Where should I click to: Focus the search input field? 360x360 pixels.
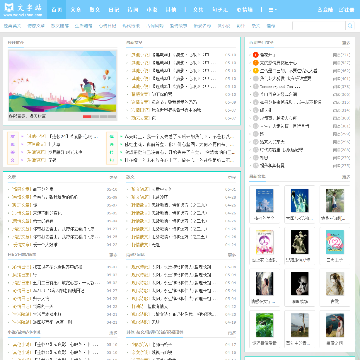(x=319, y=26)
